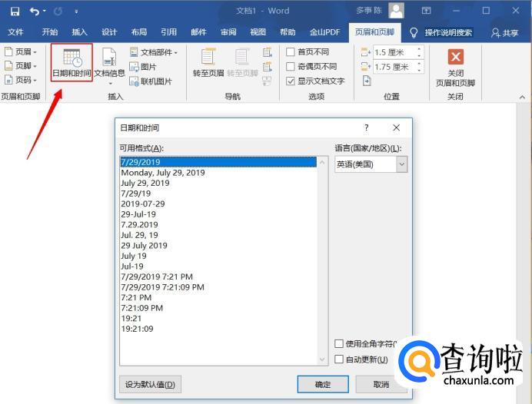Click the 日期和时间 calendar icon
This screenshot has height=404, width=532.
pos(72,58)
